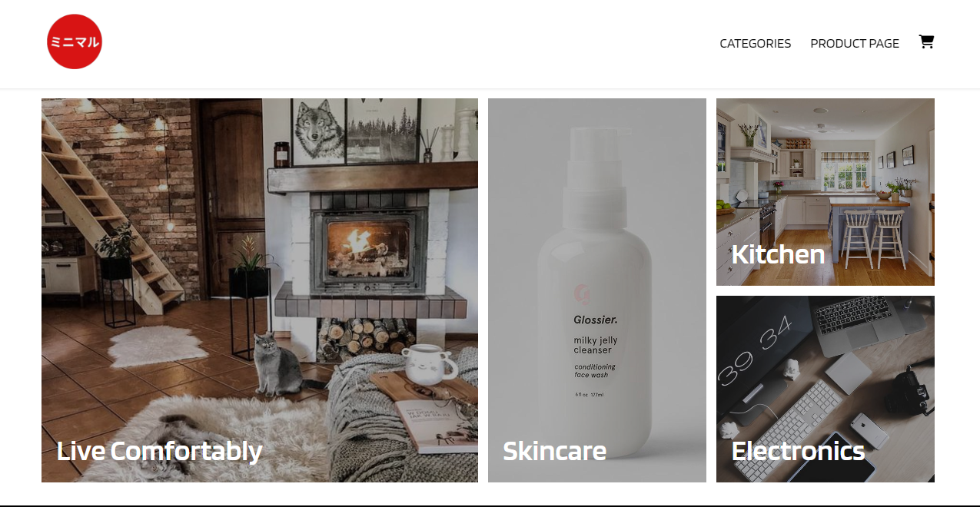The width and height of the screenshot is (980, 507).
Task: Go to the PRODUCT PAGE link
Action: [855, 44]
